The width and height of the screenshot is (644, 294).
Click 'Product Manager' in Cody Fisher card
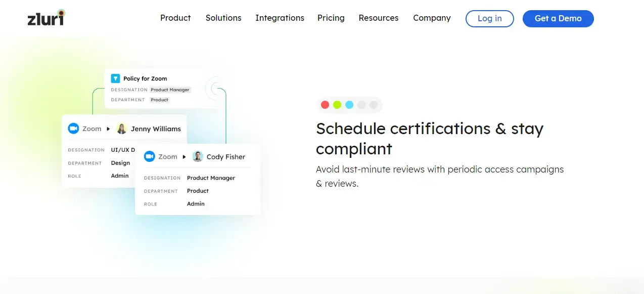point(211,178)
